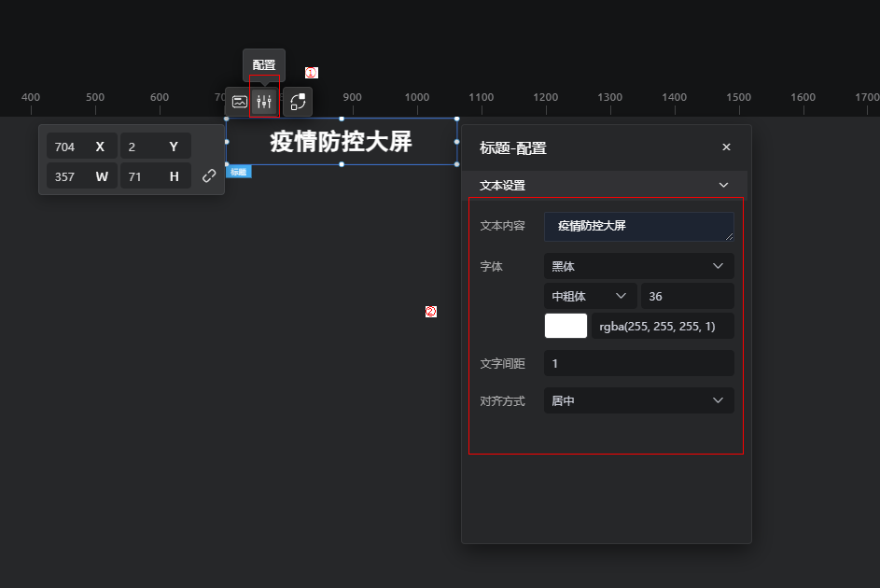
Task: Collapse the 文本设置 section
Action: click(723, 185)
